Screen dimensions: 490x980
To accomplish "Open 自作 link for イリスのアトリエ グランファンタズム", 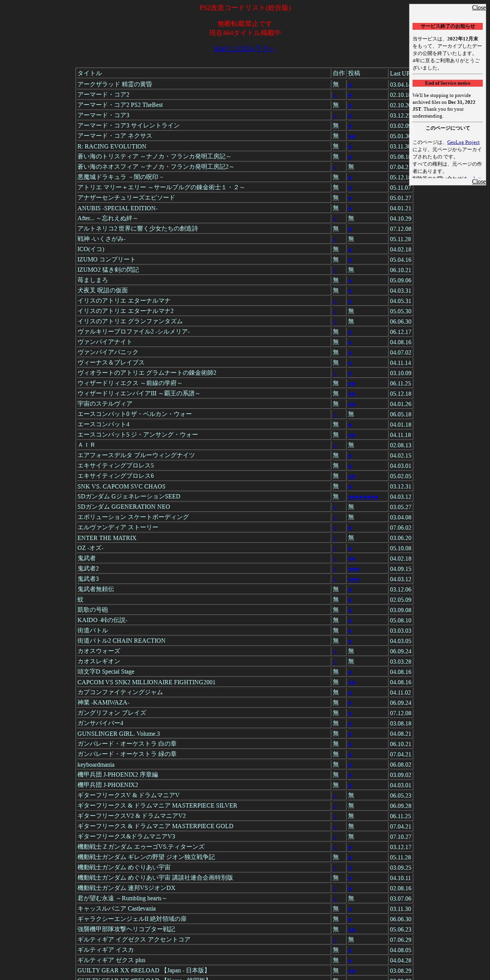I will 335,322.
